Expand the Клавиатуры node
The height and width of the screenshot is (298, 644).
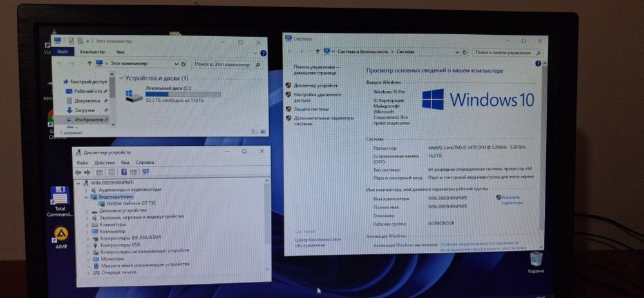pos(87,224)
